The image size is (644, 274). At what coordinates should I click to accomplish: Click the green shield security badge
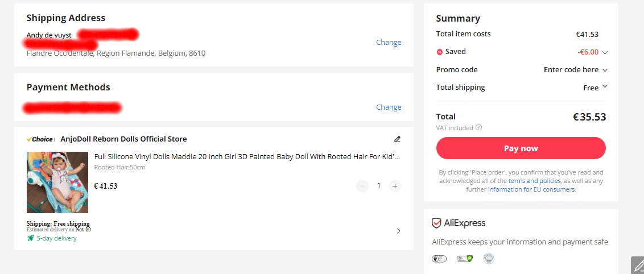point(465,259)
